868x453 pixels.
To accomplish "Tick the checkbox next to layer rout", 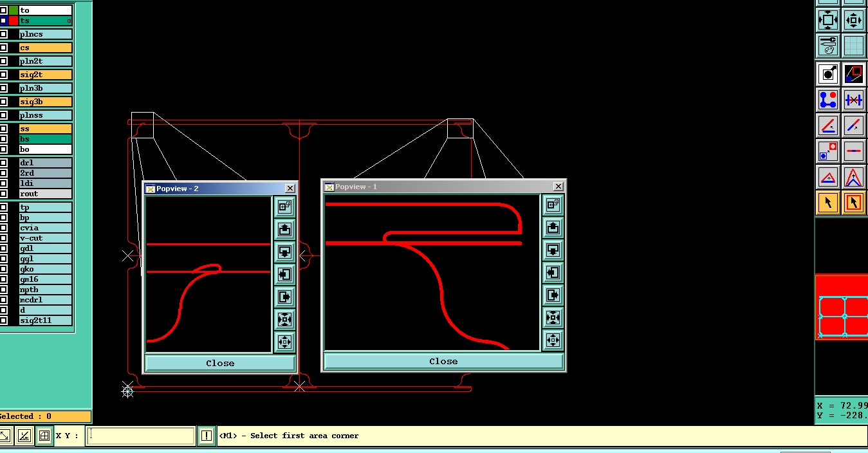I will pos(3,194).
